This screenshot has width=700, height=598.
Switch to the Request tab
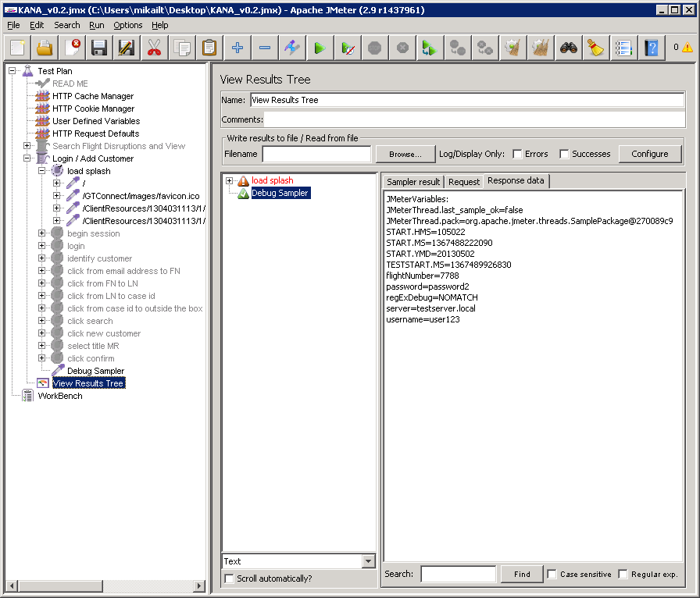464,182
